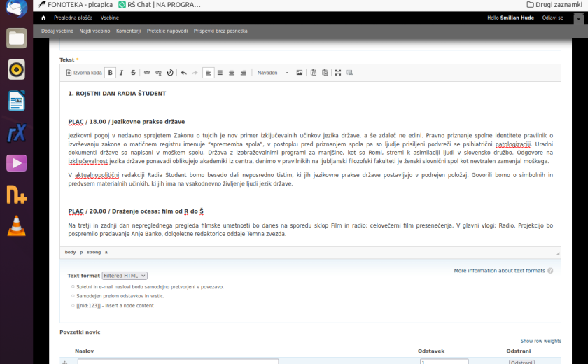The image size is (588, 364).
Task: Apply strikethrough formatting in editor toolbar
Action: pos(133,73)
